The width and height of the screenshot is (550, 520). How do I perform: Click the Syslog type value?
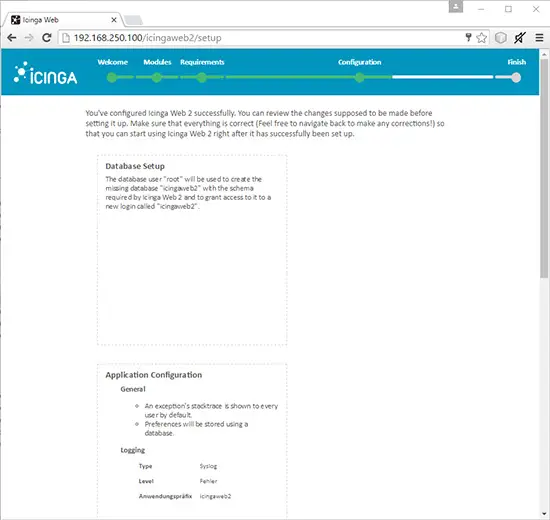point(208,466)
